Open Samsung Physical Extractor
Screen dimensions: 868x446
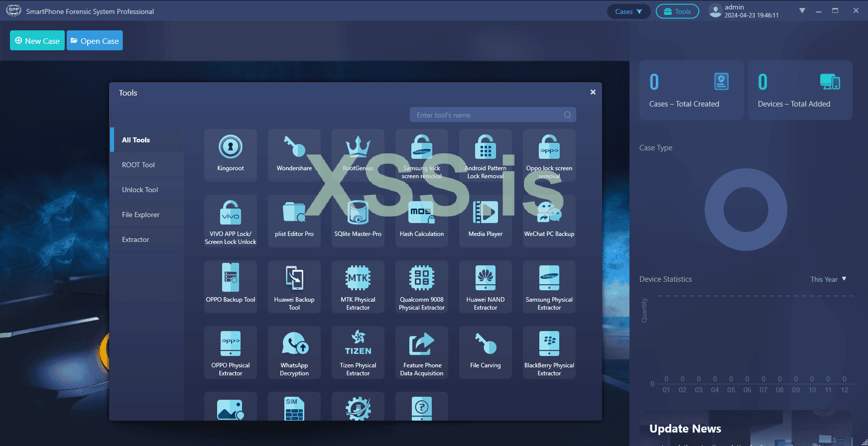[549, 287]
